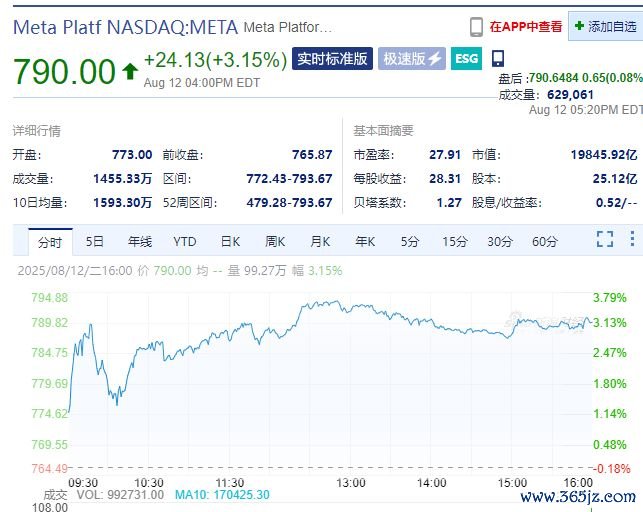Viewport: 643px width, 512px height.
Task: Click the phone icon beside 在APP中查看
Action: point(477,28)
